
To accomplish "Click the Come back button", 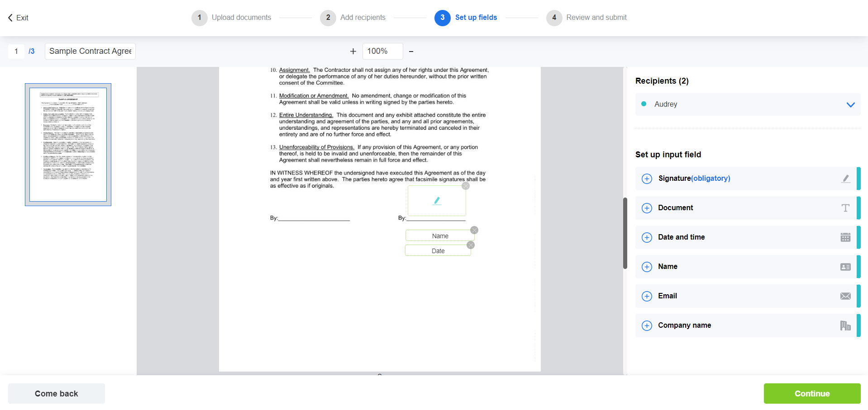I will coord(57,393).
